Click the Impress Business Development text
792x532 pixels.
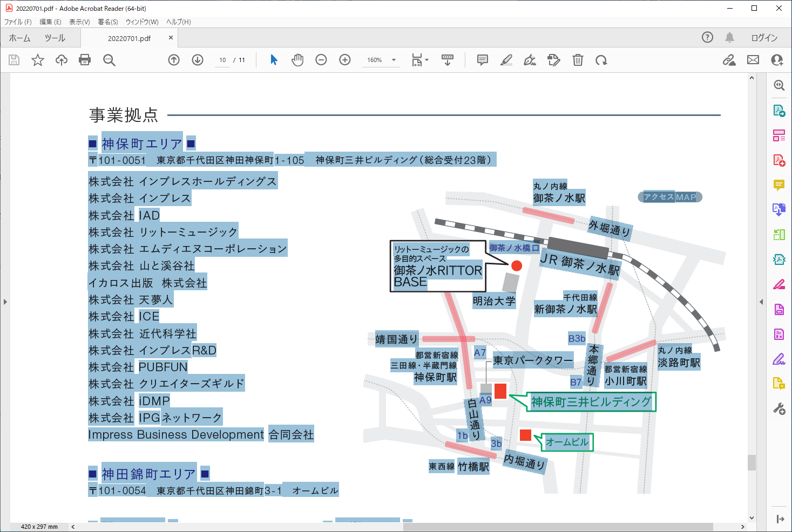pyautogui.click(x=176, y=434)
